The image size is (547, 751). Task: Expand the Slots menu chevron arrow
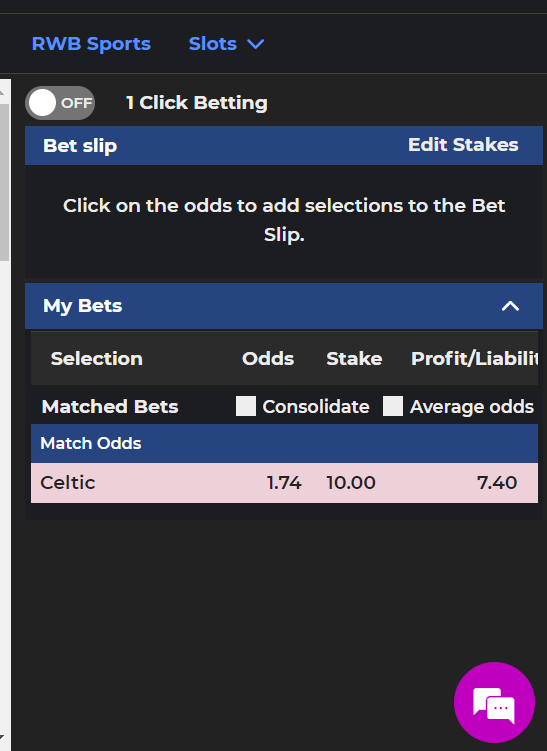255,44
